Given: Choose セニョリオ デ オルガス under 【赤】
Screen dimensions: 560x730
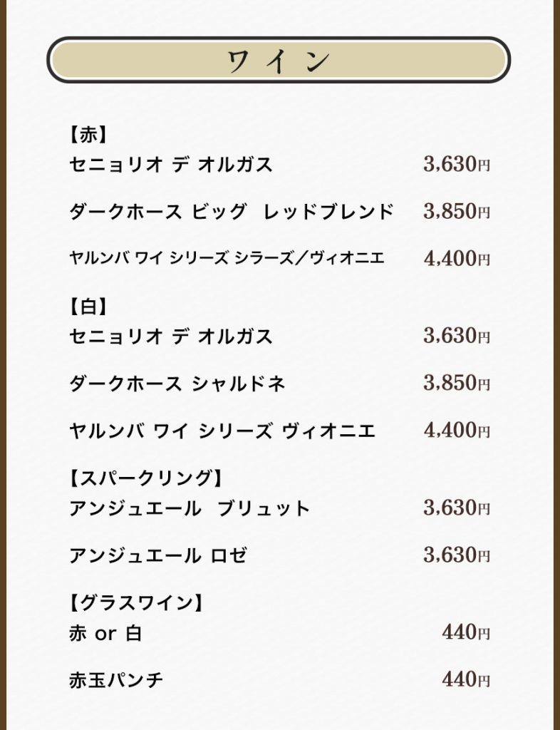Looking at the screenshot, I should point(171,165).
